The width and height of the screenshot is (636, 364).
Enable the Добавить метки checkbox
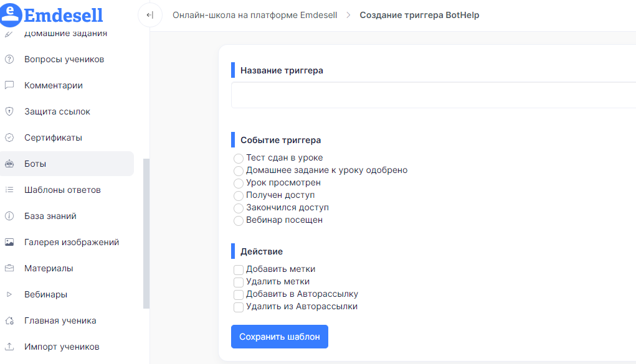pyautogui.click(x=239, y=269)
